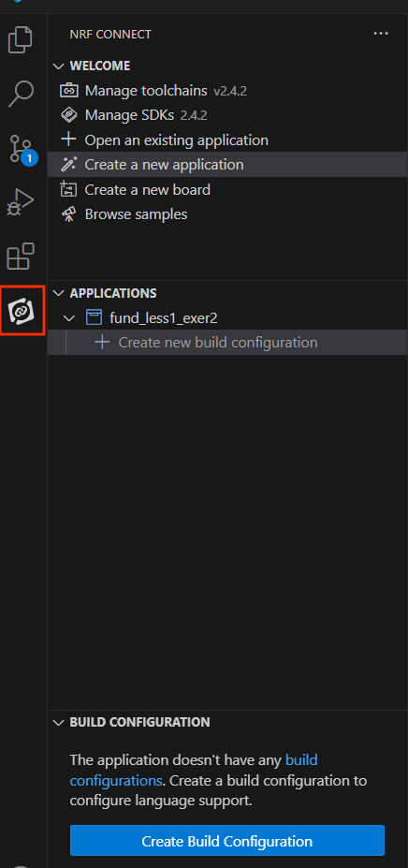Open Source Control with one pending change
This screenshot has width=408, height=868.
tap(22, 149)
